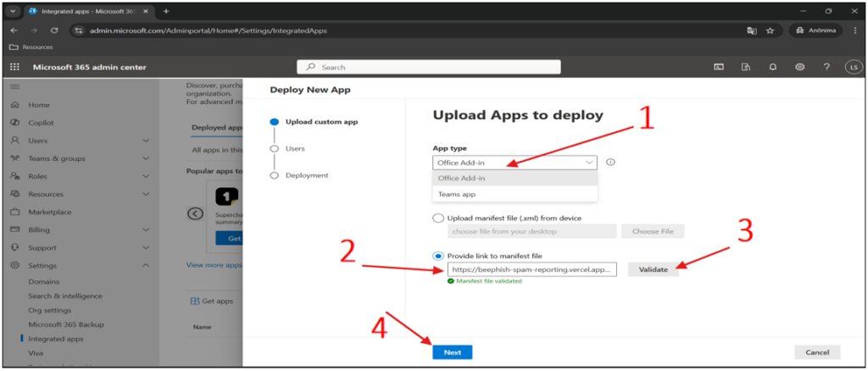Screen dimensions: 868x371
Task: Open the notifications bell icon
Action: [x=773, y=67]
